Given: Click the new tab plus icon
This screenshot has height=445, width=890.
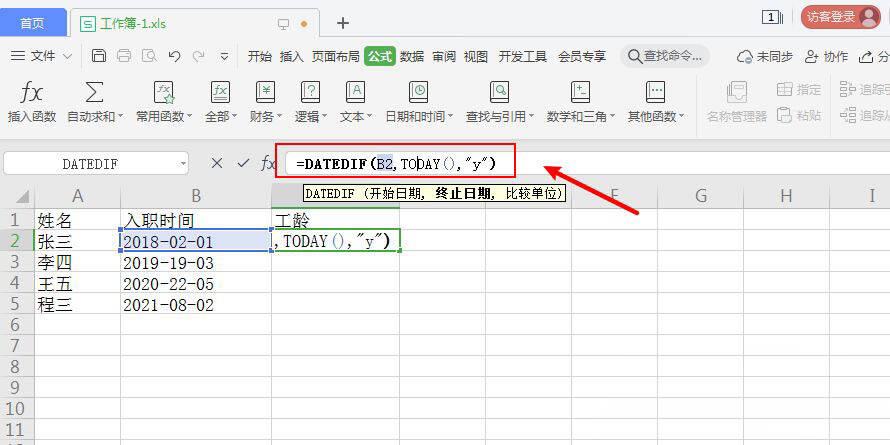Looking at the screenshot, I should point(342,23).
